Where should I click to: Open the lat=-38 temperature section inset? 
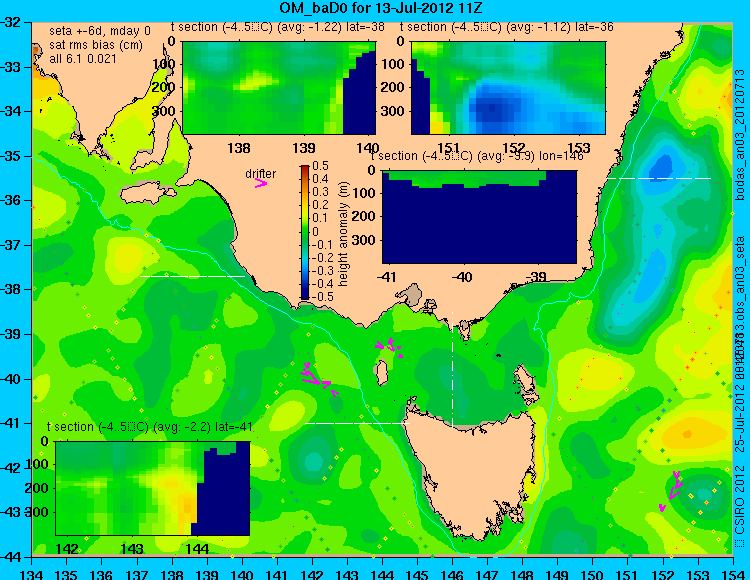click(279, 88)
